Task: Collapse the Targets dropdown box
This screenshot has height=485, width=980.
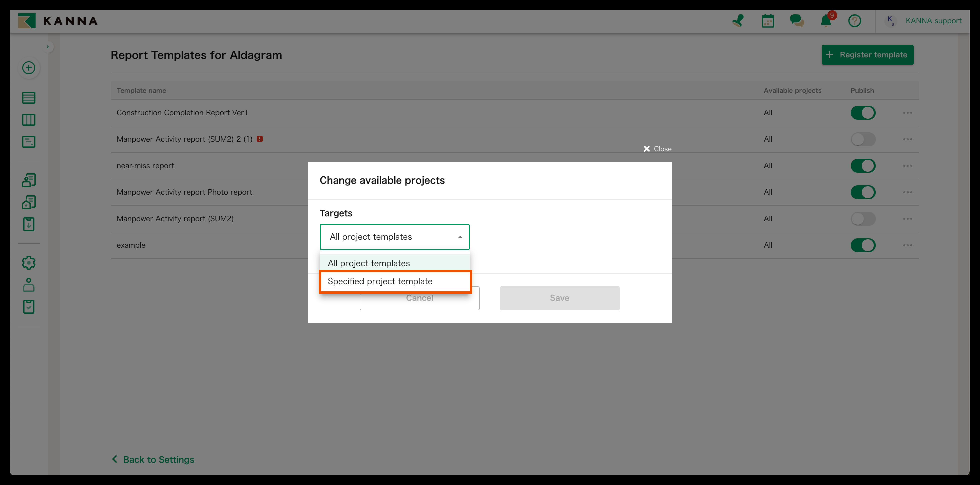Action: [x=394, y=237]
